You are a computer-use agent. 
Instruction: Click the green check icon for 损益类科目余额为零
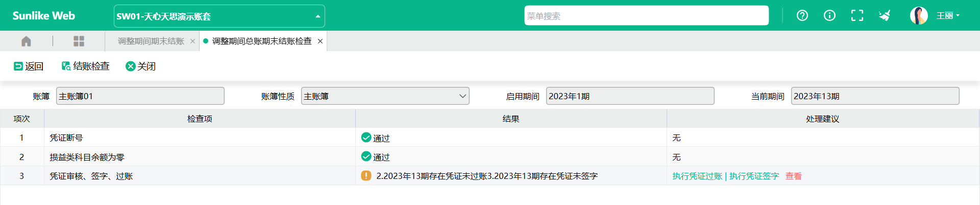(366, 156)
